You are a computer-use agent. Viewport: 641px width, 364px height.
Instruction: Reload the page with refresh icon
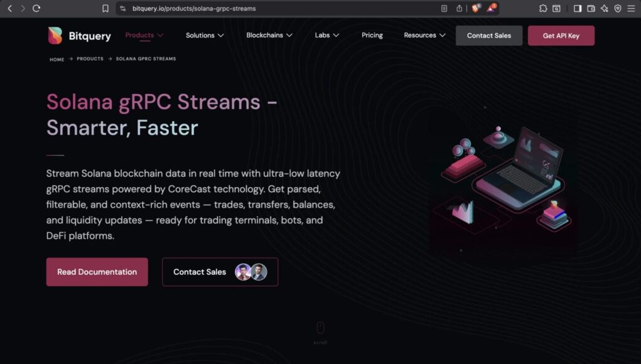[36, 8]
